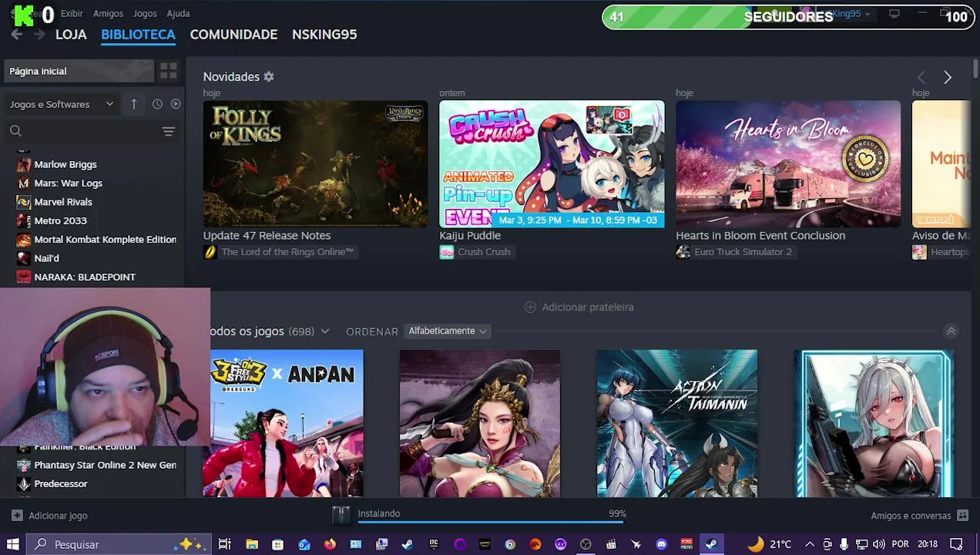
Task: Open friends chat icon at bottom right
Action: click(962, 516)
